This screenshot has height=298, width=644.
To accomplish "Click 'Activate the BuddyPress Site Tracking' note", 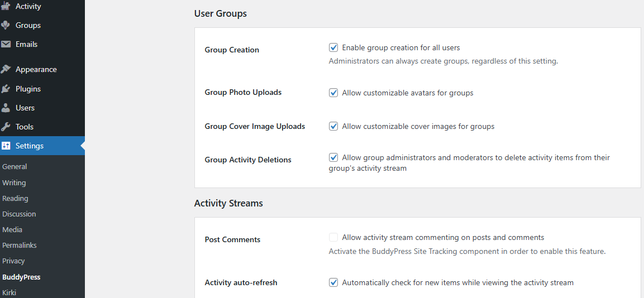I will pos(468,251).
